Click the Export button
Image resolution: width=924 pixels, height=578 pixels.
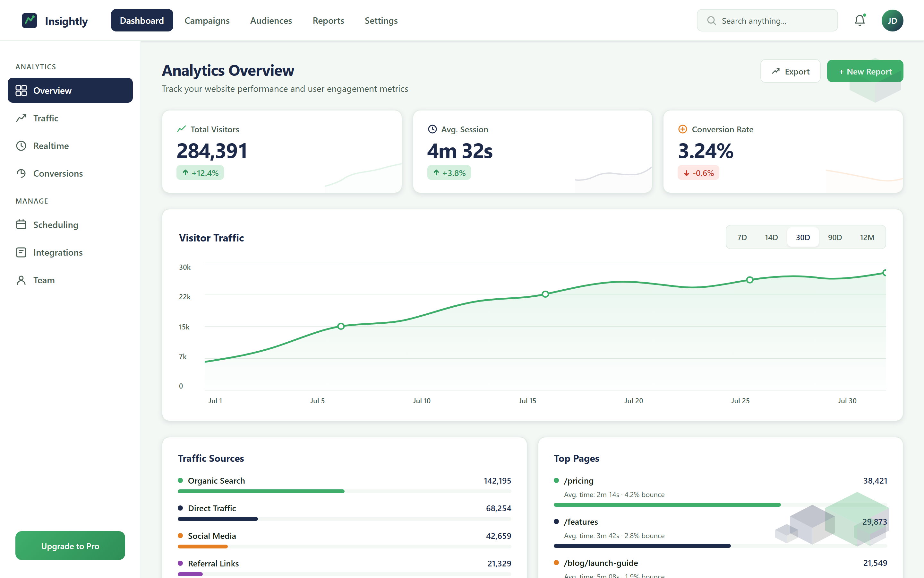[x=790, y=71]
